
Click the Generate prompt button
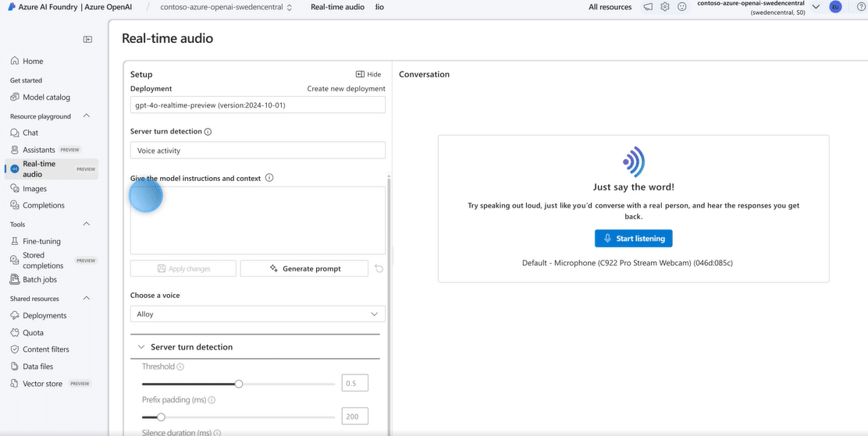tap(304, 268)
